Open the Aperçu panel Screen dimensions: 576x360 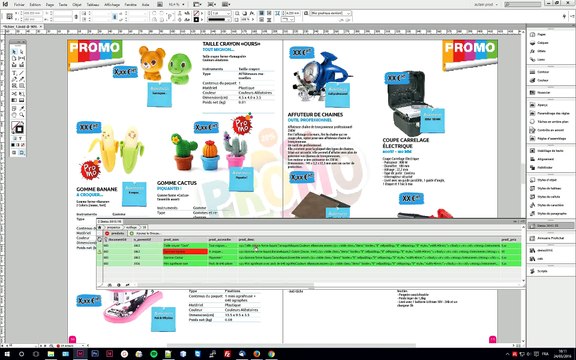542,105
